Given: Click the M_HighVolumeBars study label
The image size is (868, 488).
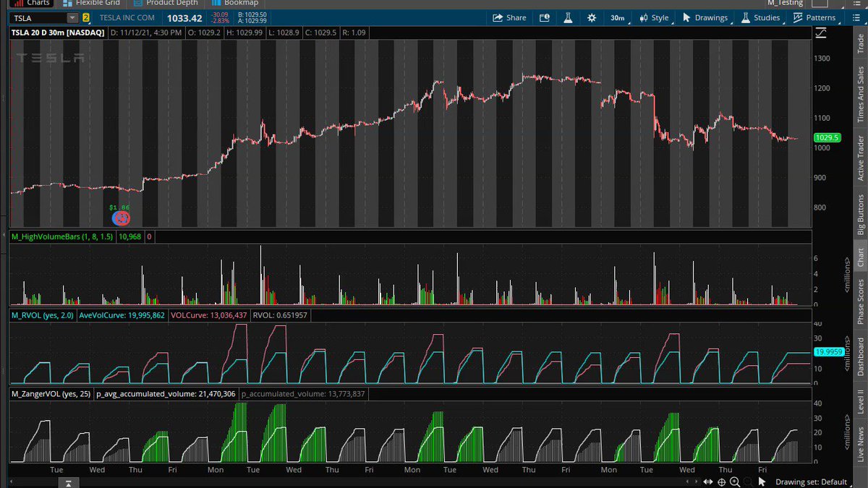Looking at the screenshot, I should point(61,236).
